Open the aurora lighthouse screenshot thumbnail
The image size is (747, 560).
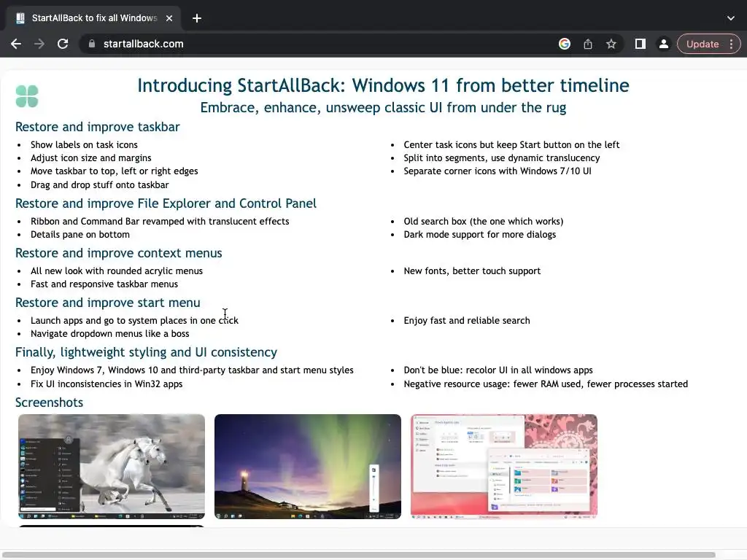click(x=308, y=466)
